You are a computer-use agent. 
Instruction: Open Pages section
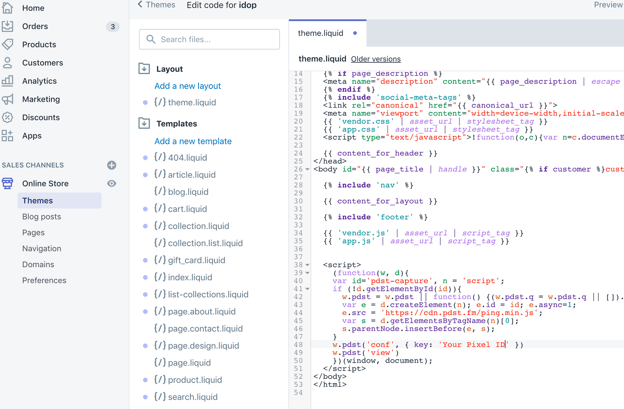pyautogui.click(x=33, y=233)
